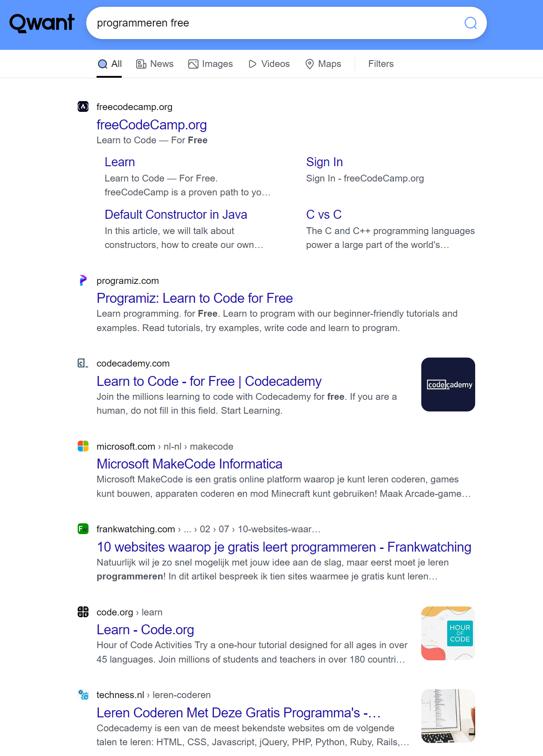Click the Qwant logo
This screenshot has height=756, width=543.
[x=42, y=23]
